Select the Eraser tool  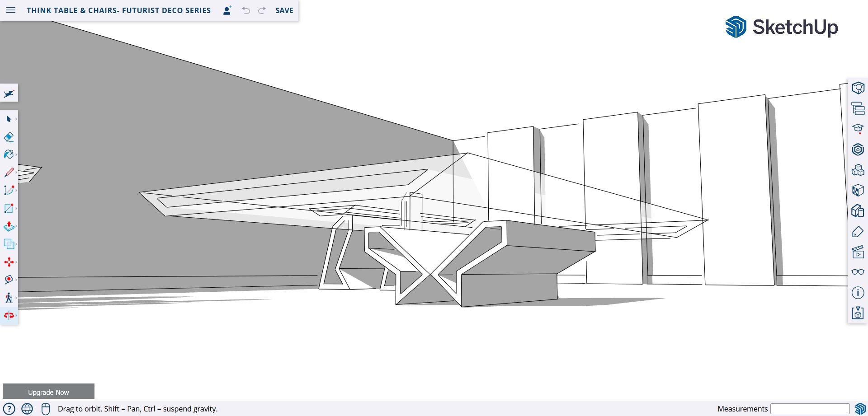[x=9, y=137]
